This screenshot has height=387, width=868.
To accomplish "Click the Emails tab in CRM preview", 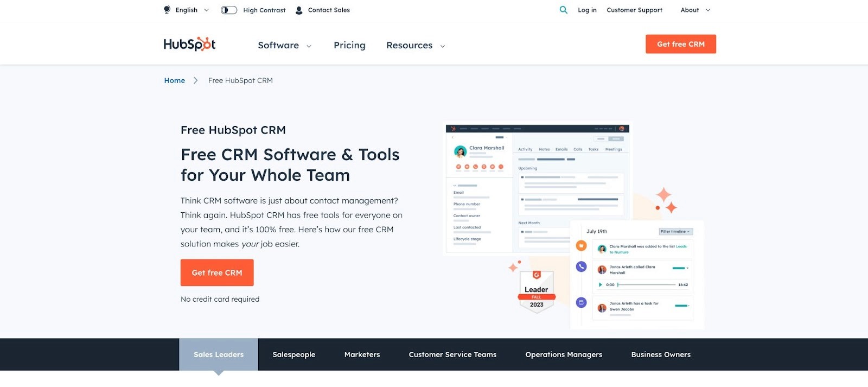I will click(561, 149).
